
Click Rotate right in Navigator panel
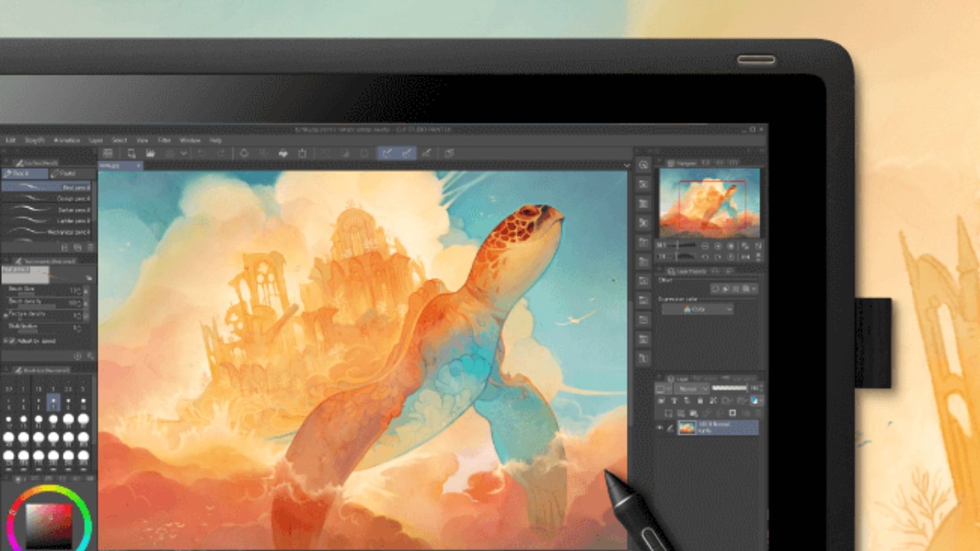coord(718,257)
